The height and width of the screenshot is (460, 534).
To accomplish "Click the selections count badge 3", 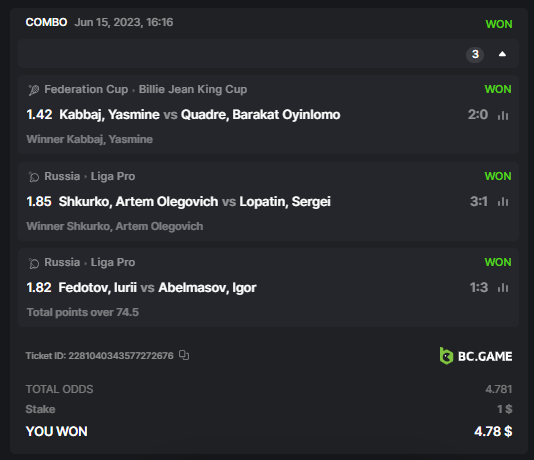I will pyautogui.click(x=475, y=54).
